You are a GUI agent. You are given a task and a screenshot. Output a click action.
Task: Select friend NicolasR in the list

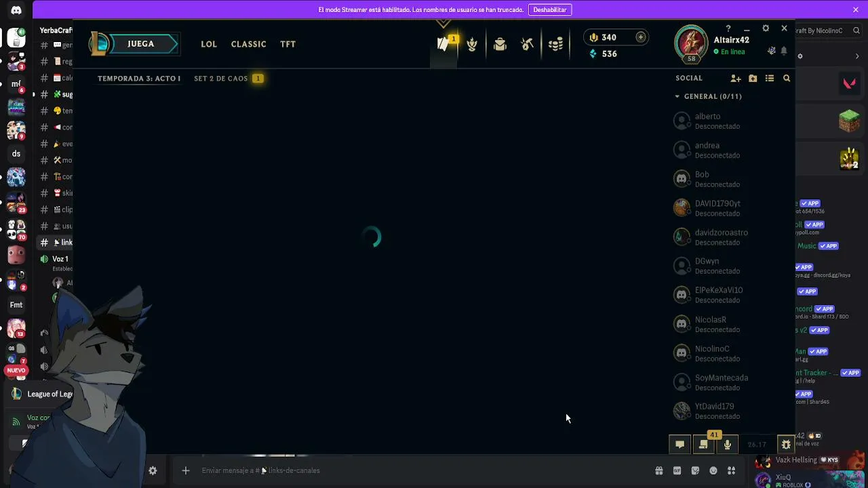click(731, 324)
